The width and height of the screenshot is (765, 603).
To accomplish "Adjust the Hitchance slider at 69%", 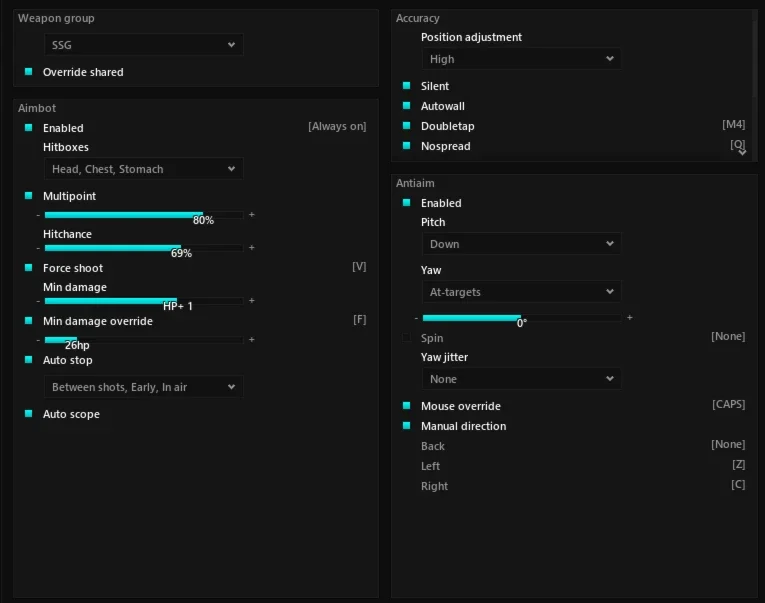I will (144, 248).
